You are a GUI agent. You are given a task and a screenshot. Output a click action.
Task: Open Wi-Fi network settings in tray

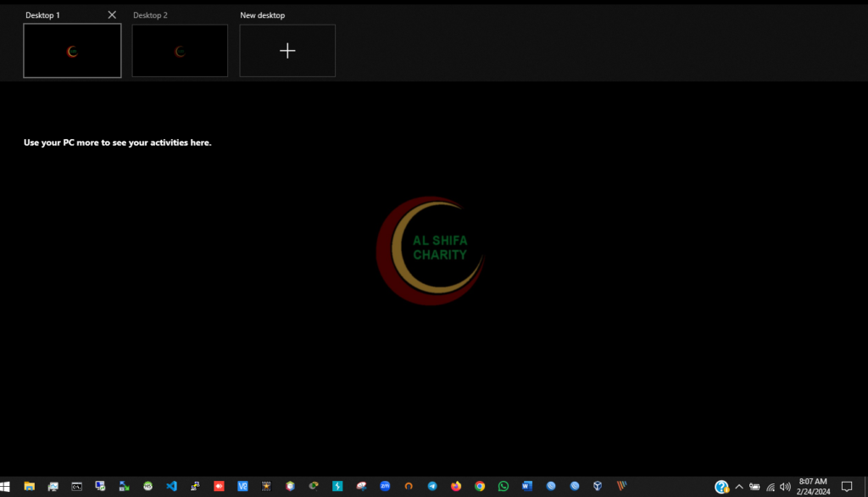pyautogui.click(x=770, y=487)
